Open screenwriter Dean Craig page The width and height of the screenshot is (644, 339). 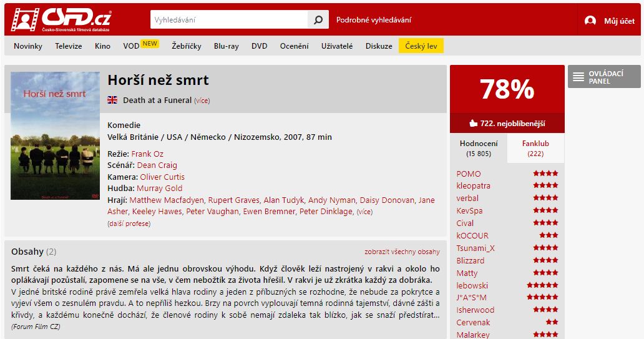pyautogui.click(x=157, y=165)
